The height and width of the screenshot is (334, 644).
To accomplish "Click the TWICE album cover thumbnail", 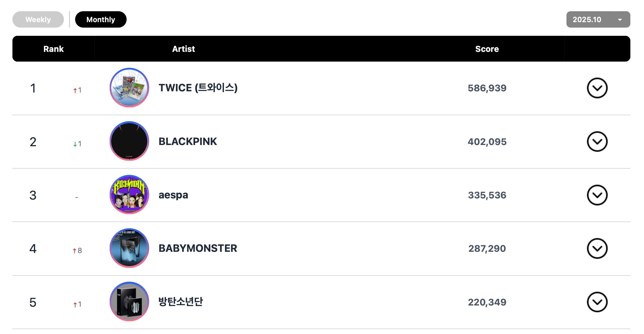I will (x=129, y=88).
